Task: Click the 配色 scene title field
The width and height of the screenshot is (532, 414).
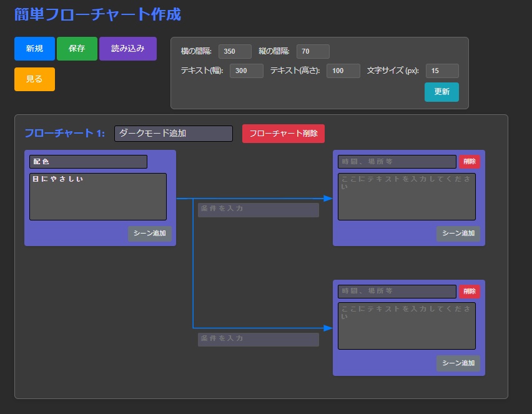Action: (x=88, y=161)
